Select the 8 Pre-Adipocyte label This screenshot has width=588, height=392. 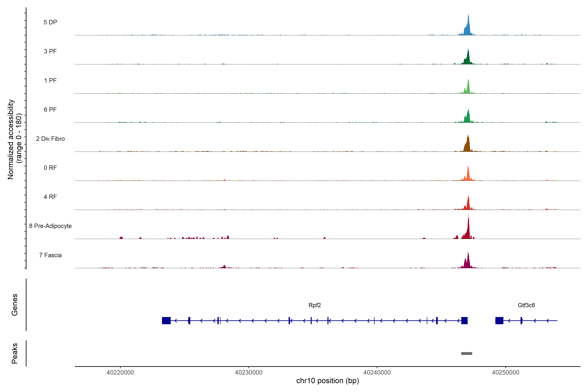(50, 226)
